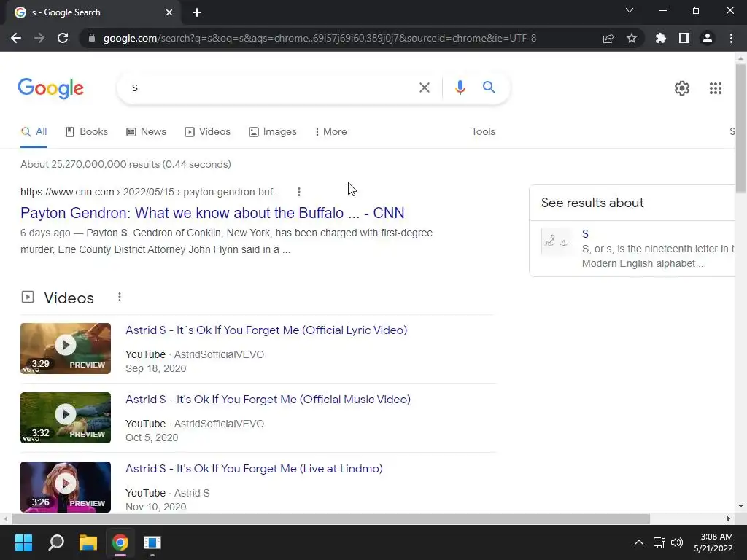This screenshot has width=747, height=560.
Task: Select the All results tab
Action: click(34, 132)
